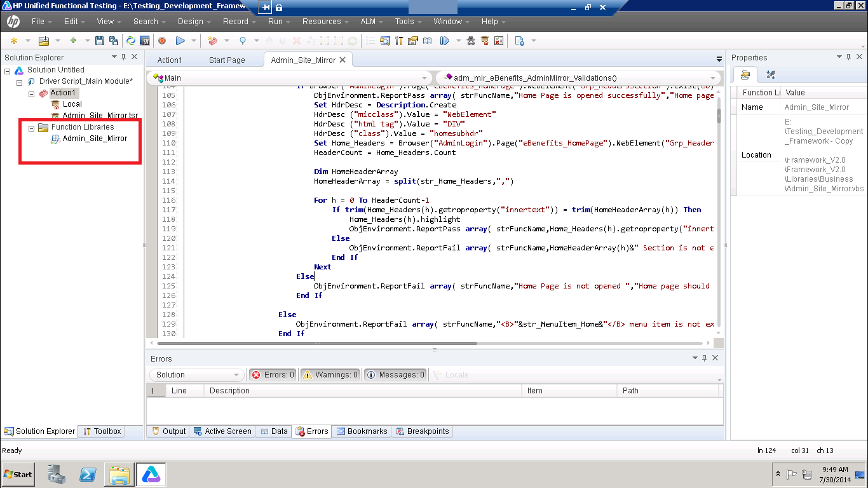This screenshot has width=868, height=488.
Task: Create a new test with the New icon
Action: [13, 41]
